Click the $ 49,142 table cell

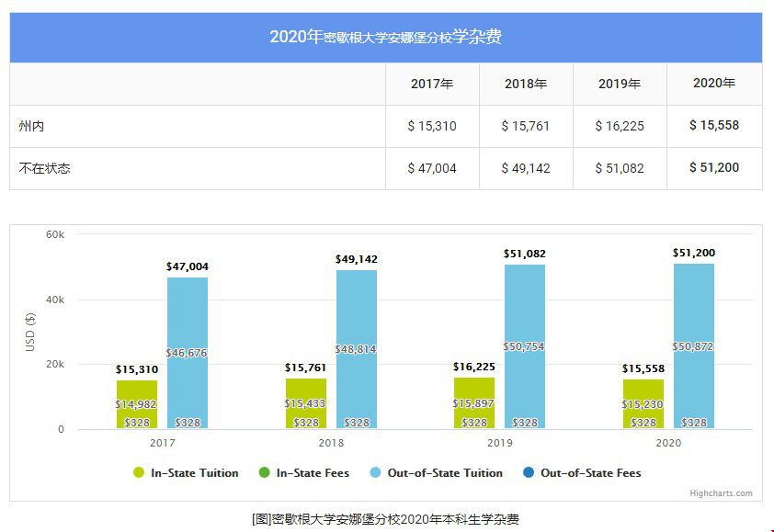click(526, 168)
